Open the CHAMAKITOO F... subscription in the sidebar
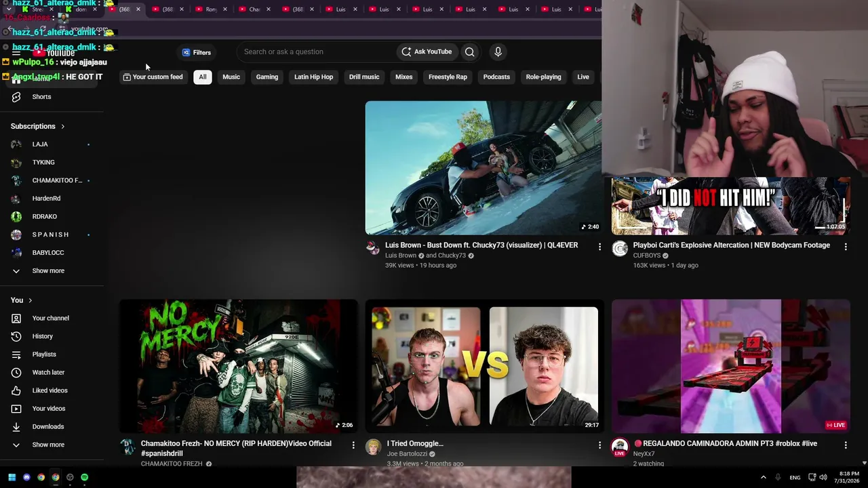The width and height of the screenshot is (868, 488). (x=52, y=180)
